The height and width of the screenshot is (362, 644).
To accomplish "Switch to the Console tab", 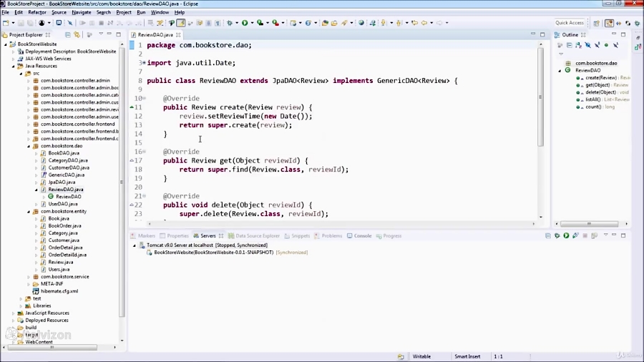I will pyautogui.click(x=359, y=236).
